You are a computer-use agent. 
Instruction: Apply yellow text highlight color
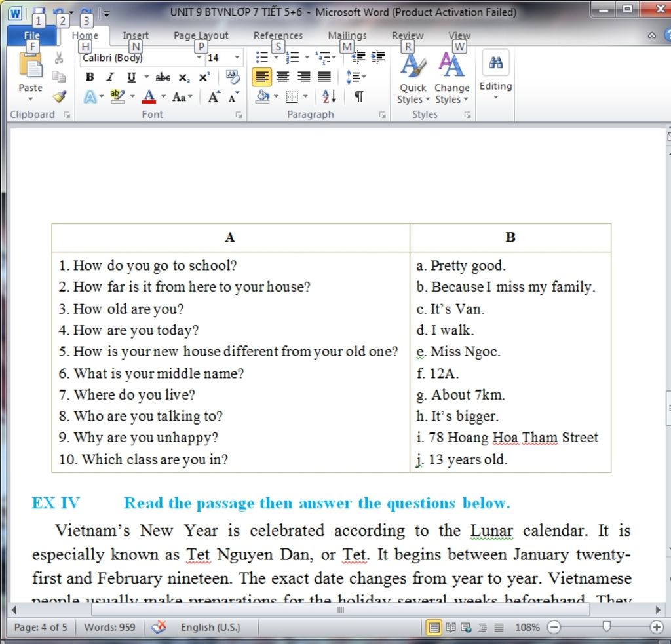(117, 97)
